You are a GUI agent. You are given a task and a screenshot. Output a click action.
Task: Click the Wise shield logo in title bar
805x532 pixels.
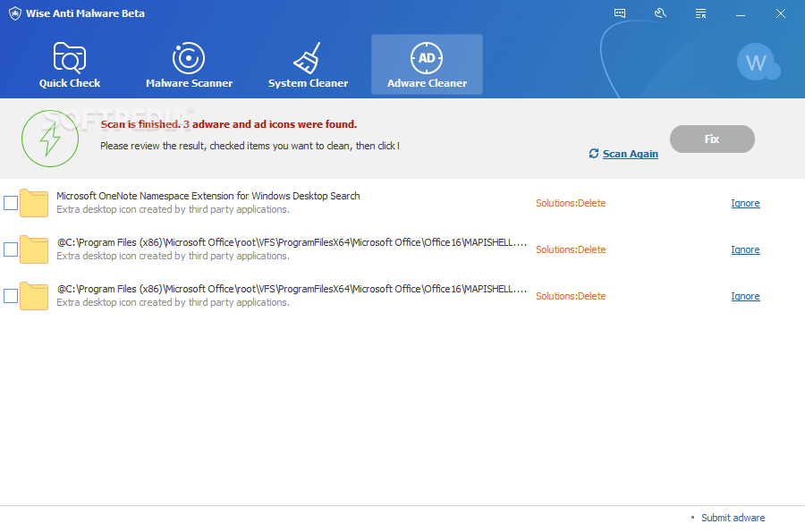click(x=15, y=13)
